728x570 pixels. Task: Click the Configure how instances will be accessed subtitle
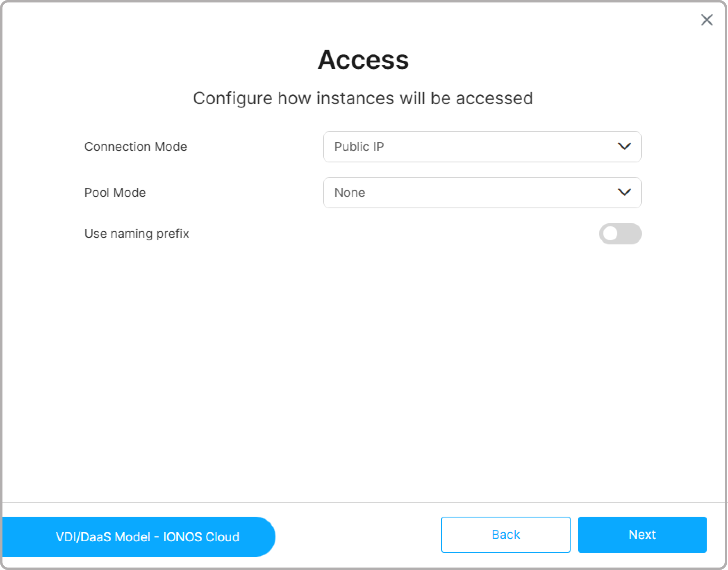coord(363,98)
